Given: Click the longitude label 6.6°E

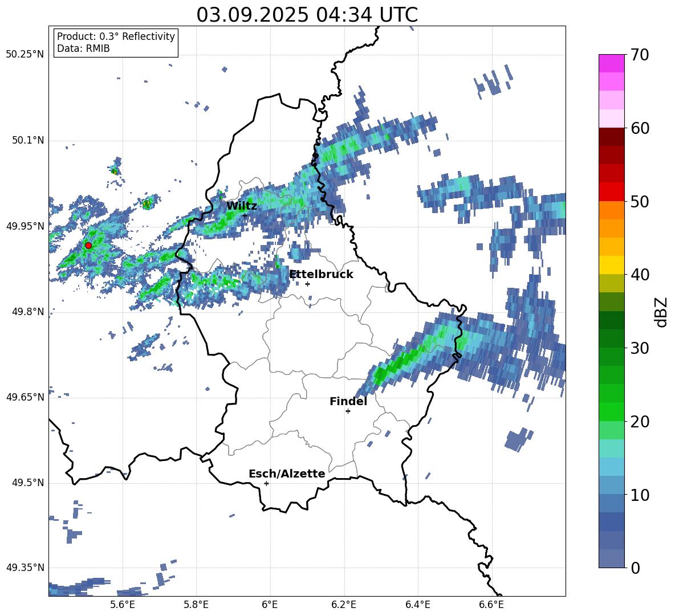Looking at the screenshot, I should point(491,605).
